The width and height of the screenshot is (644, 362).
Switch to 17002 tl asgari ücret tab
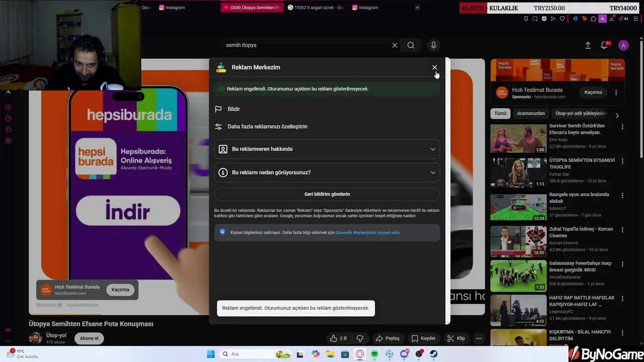pos(316,8)
